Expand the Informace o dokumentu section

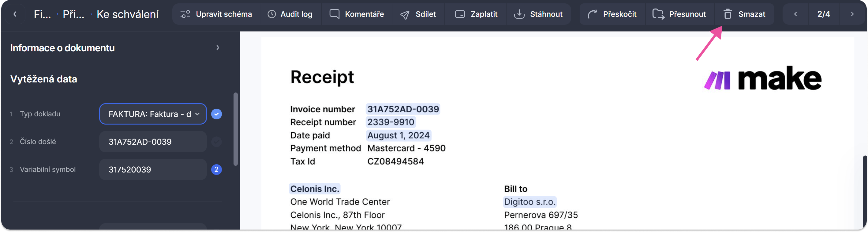[x=218, y=48]
